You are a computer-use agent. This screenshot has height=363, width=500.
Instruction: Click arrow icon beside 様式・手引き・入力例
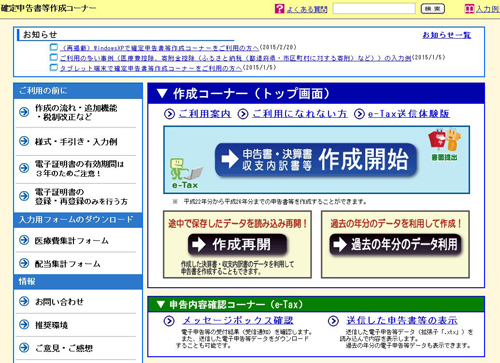tap(24, 141)
